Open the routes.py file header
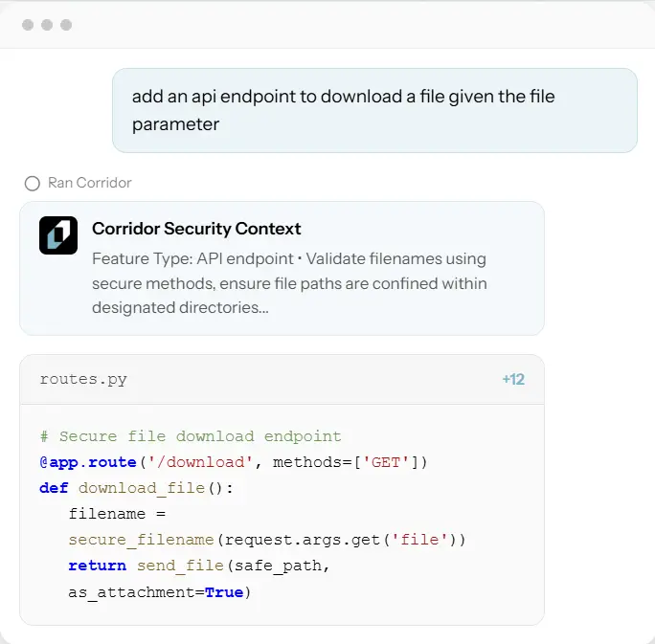This screenshot has height=644, width=655. click(x=83, y=379)
